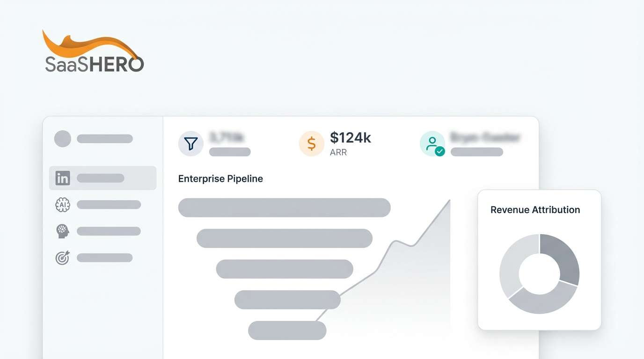Image resolution: width=644 pixels, height=359 pixels.
Task: Click the head with gear icon
Action: [x=63, y=231]
